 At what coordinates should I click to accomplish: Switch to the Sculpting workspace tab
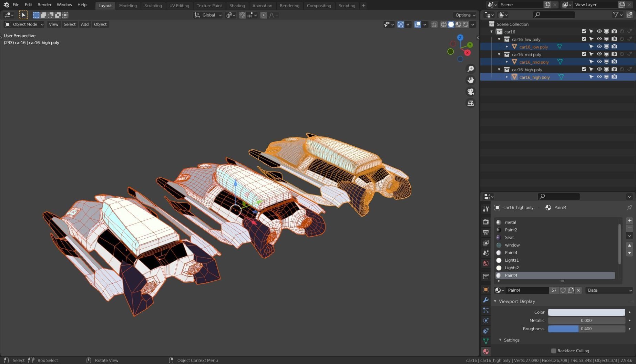153,6
